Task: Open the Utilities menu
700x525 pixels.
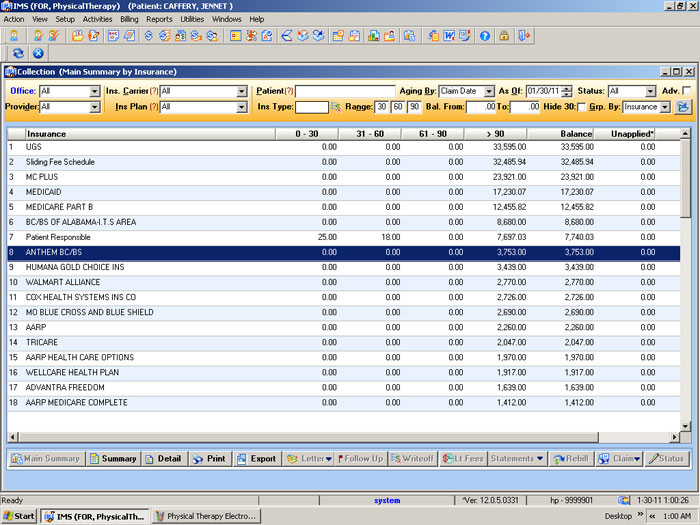Action: point(192,19)
